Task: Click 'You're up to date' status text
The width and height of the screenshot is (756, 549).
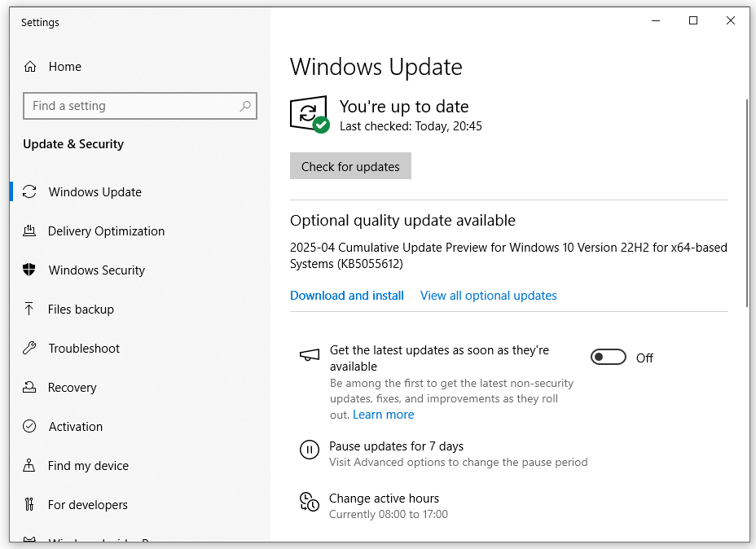Action: tap(404, 107)
